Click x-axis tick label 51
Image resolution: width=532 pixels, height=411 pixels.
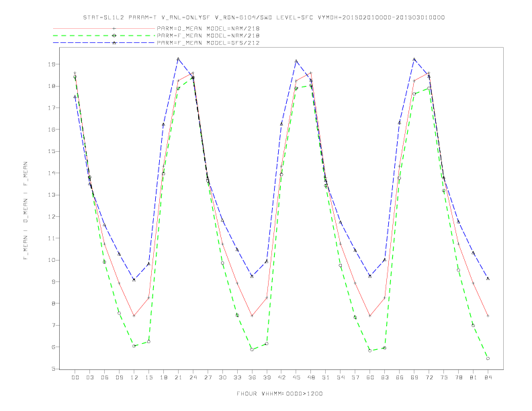(x=326, y=377)
